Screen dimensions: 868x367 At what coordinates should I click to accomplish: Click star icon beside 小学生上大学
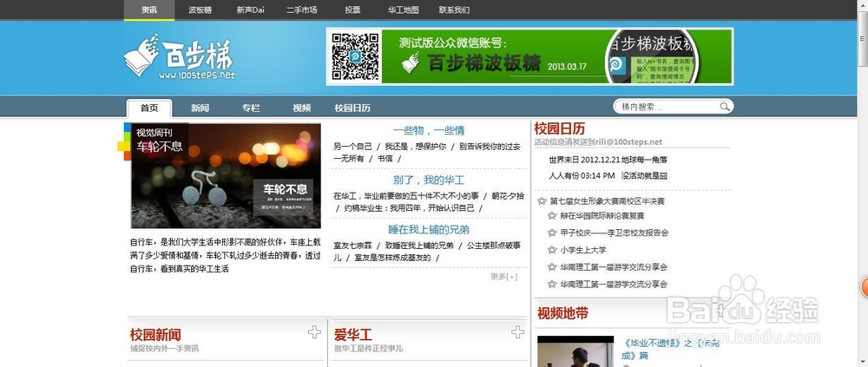click(552, 250)
